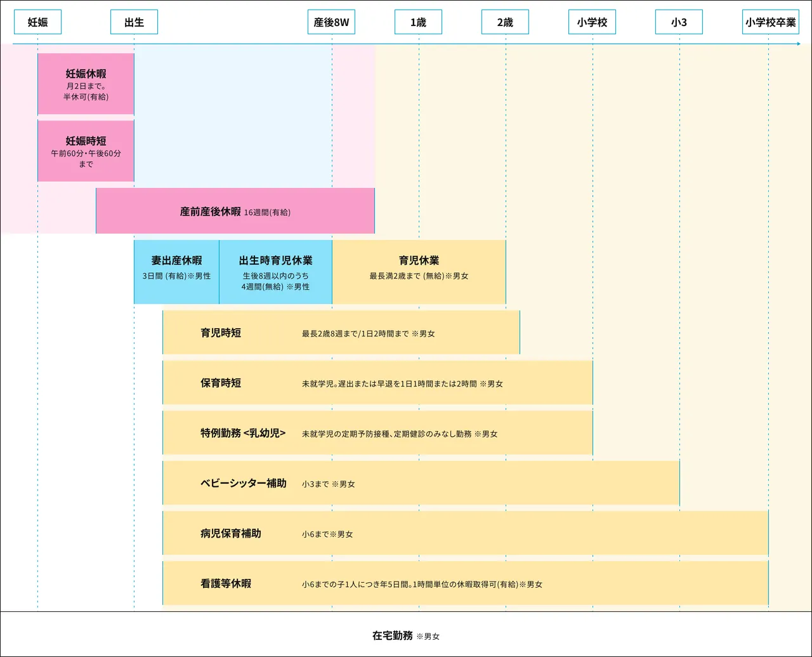The width and height of the screenshot is (812, 657).
Task: Click the 2歳 milestone label
Action: pos(505,22)
